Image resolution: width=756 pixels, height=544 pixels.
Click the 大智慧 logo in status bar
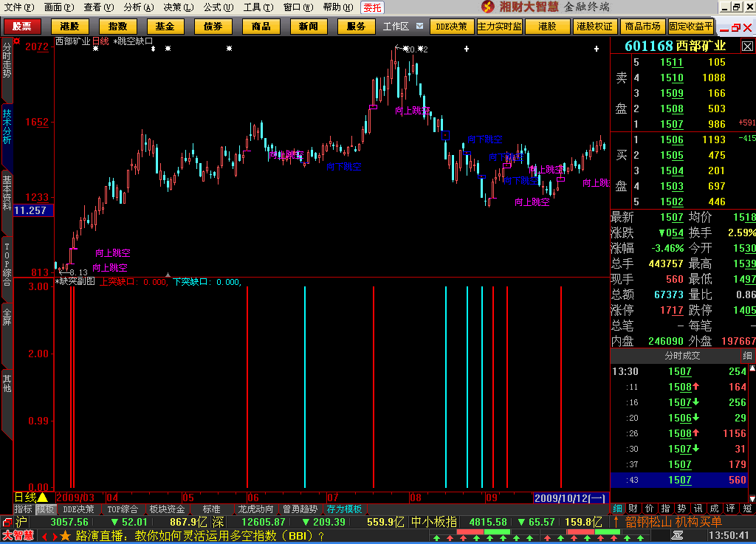(18, 536)
